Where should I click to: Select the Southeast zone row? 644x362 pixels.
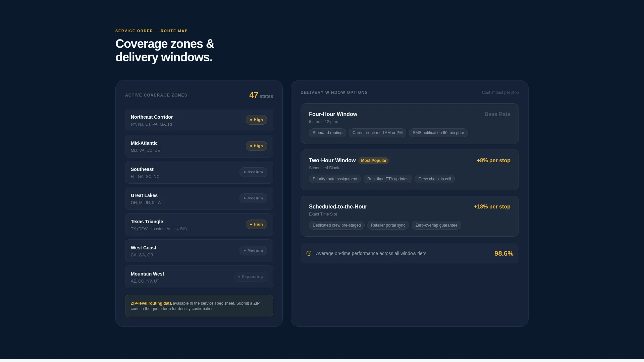(199, 172)
